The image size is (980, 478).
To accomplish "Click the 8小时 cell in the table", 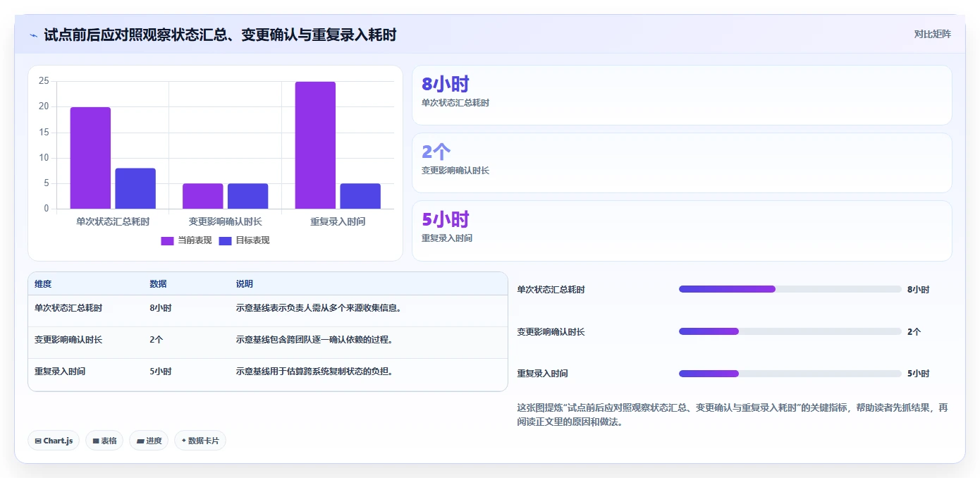I will point(161,308).
